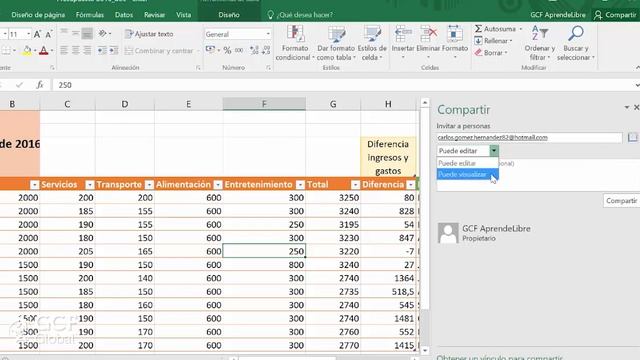Decrease decimal places
Screen dimensions: 640x360
266,50
